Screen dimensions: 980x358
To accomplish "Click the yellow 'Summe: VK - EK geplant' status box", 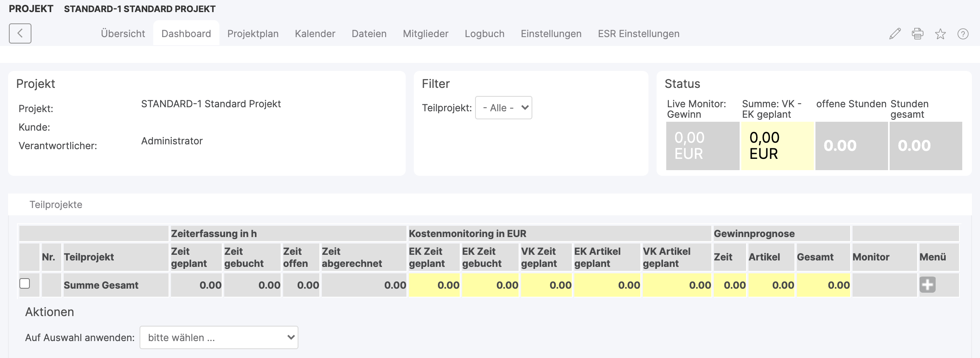I will coord(777,146).
